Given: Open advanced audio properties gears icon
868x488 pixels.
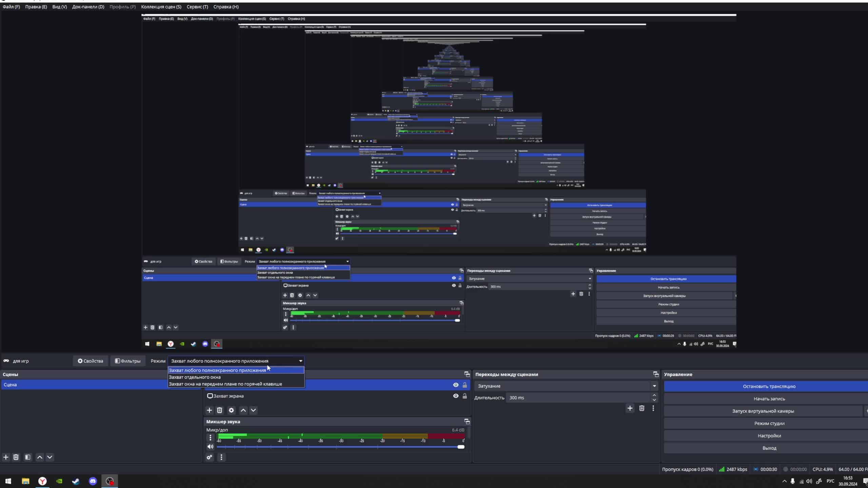Looking at the screenshot, I should pos(210,457).
